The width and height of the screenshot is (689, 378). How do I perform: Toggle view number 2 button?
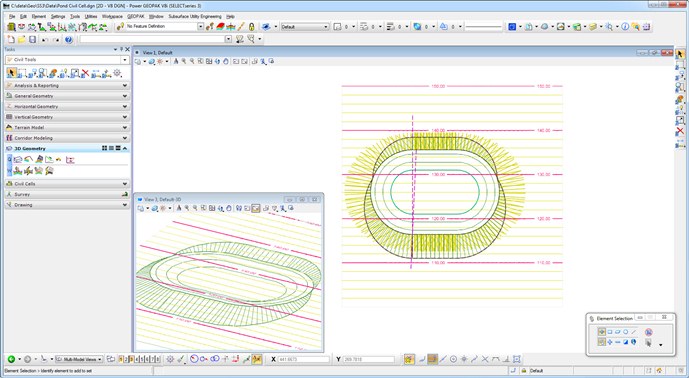click(126, 359)
